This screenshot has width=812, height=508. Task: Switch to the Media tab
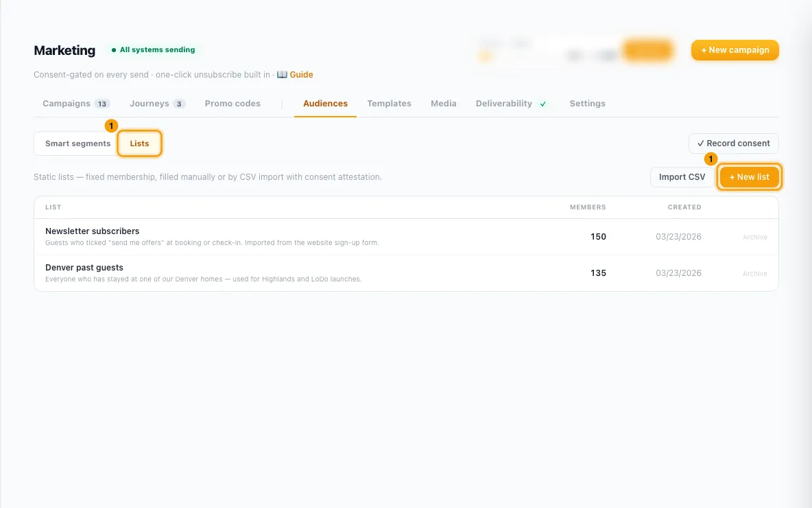coord(443,104)
